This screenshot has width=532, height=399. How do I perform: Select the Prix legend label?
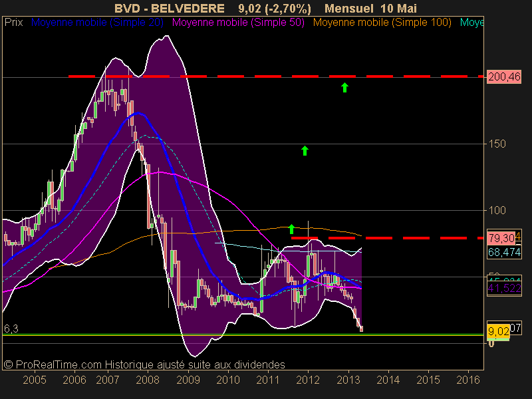coord(13,23)
